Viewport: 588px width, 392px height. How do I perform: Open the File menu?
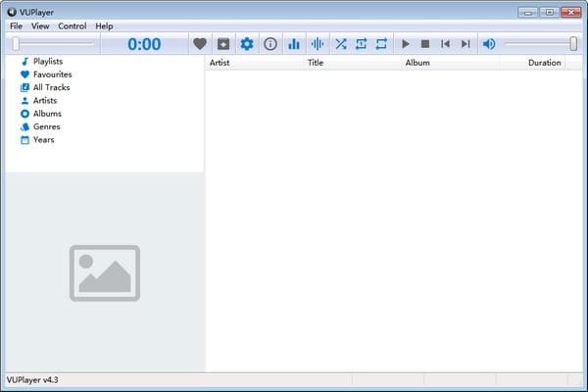click(16, 26)
